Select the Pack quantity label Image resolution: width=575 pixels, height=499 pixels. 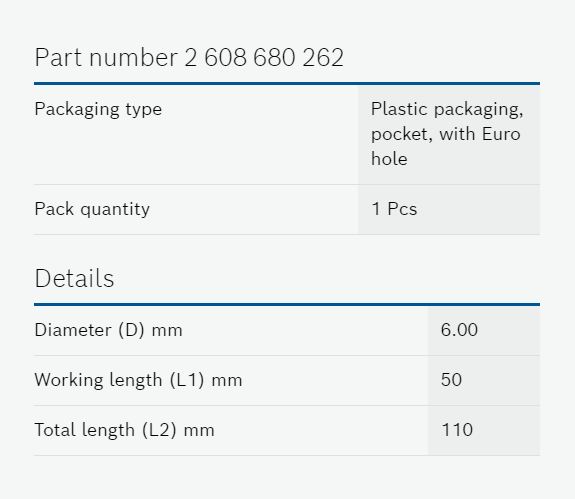click(92, 209)
